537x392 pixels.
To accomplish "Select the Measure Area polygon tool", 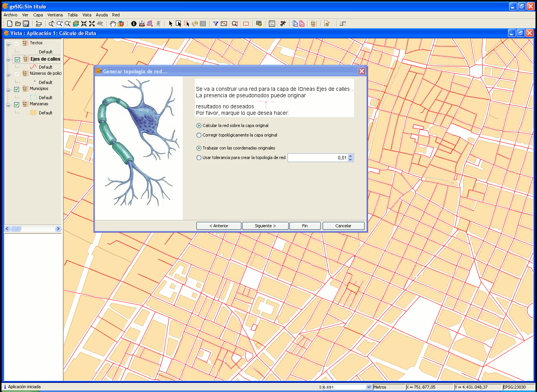I will [x=150, y=24].
